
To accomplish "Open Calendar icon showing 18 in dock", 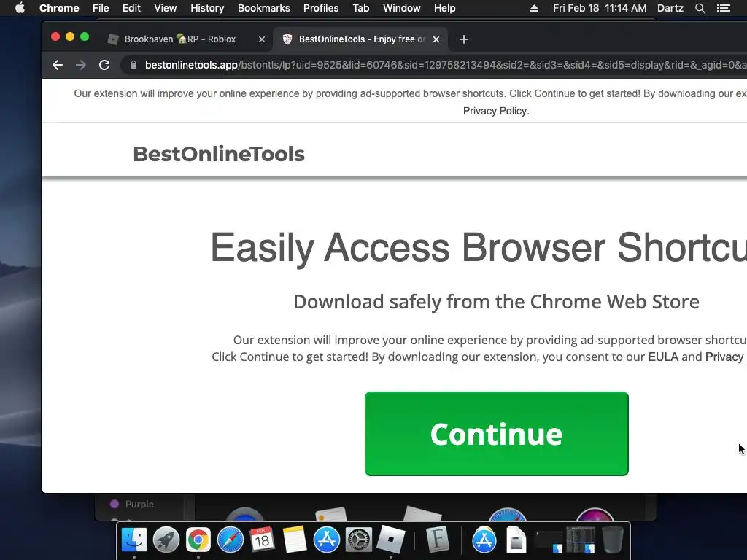I will point(262,540).
